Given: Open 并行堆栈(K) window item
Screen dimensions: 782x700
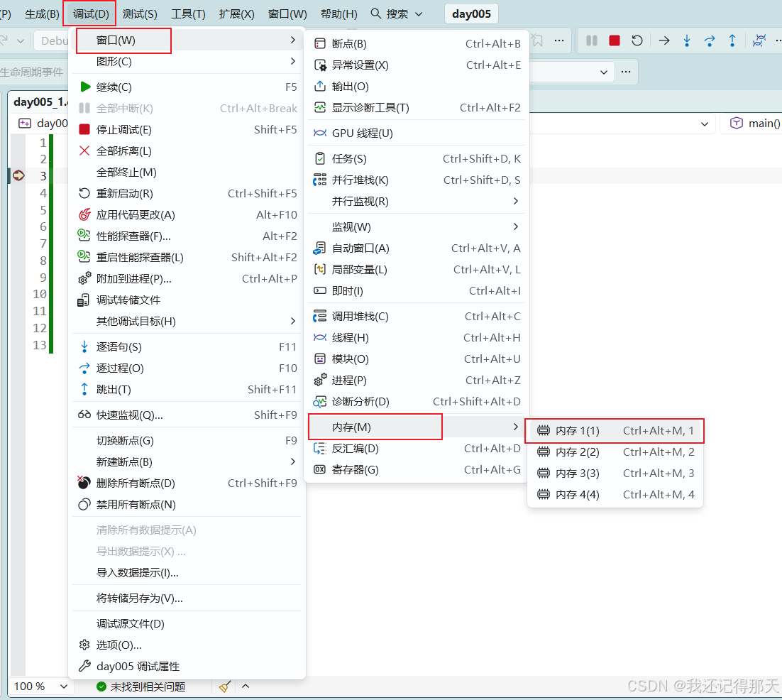Looking at the screenshot, I should 417,180.
